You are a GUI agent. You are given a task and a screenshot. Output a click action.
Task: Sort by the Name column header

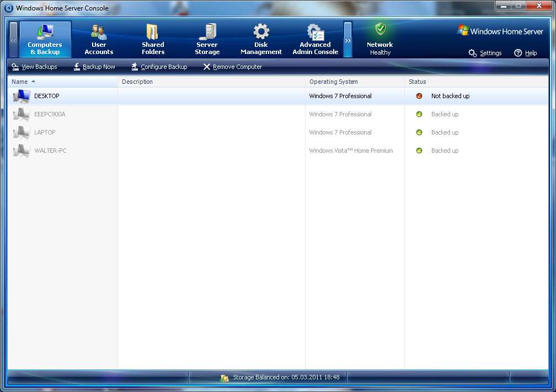tap(63, 82)
